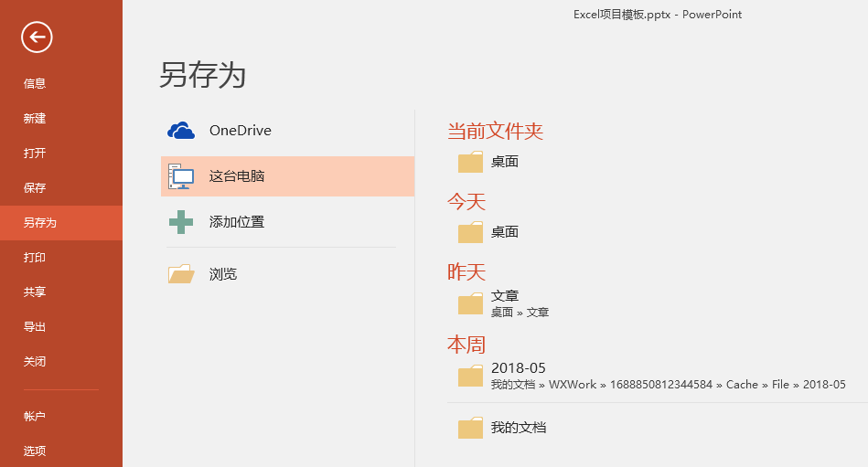Screen dimensions: 868x467
Task: Go to the 共享 section
Action: tap(35, 292)
